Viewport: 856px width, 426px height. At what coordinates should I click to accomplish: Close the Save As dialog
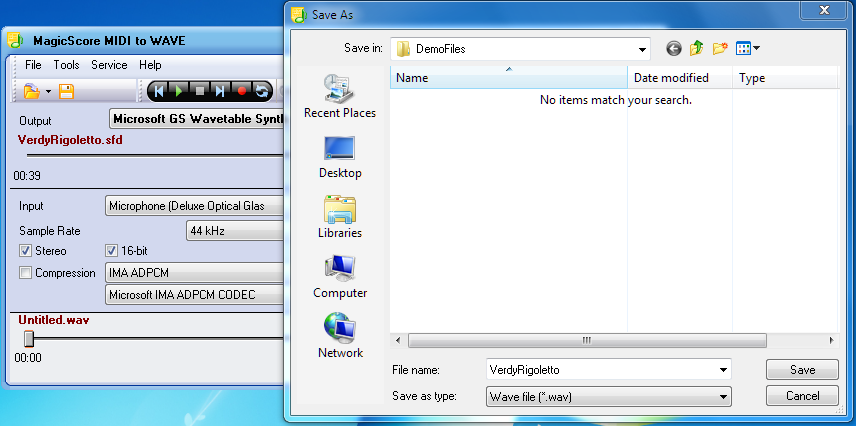click(824, 9)
